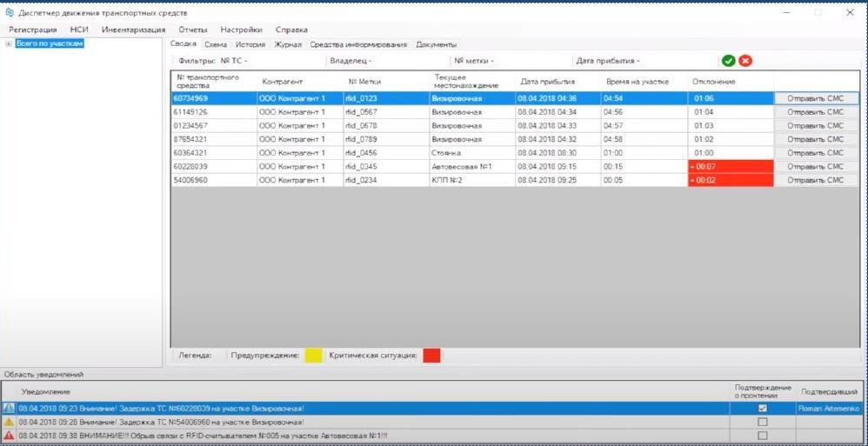Click red alert icon of 09:38 notification
868x446 pixels.
coord(9,436)
